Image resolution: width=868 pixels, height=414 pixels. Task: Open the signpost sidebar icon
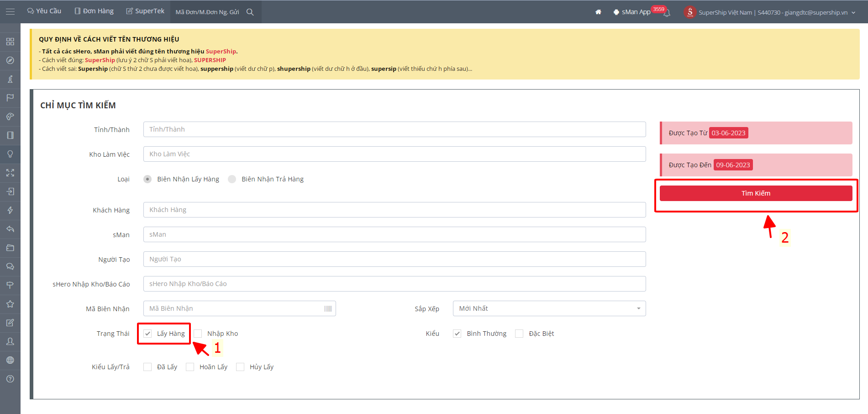pyautogui.click(x=10, y=285)
